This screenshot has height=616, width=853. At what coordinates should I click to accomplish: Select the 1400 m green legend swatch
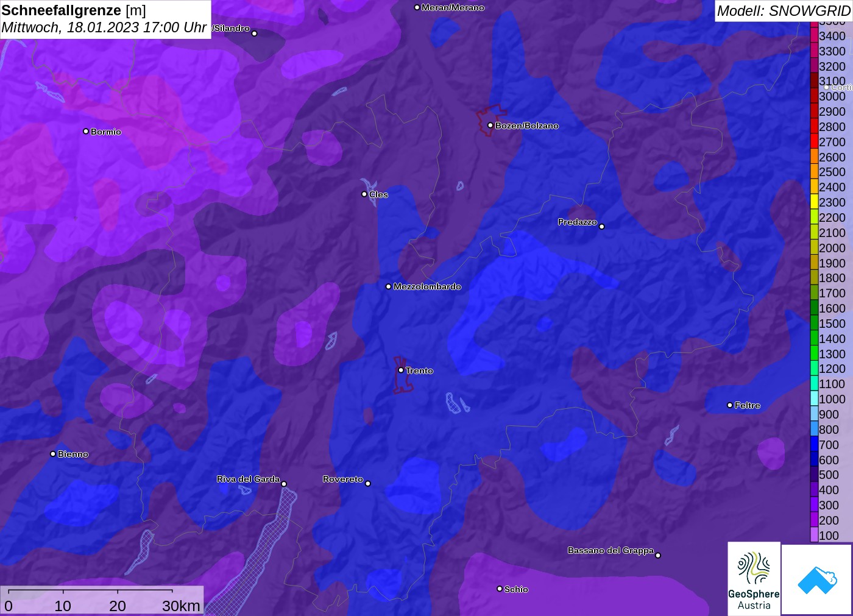pyautogui.click(x=814, y=339)
